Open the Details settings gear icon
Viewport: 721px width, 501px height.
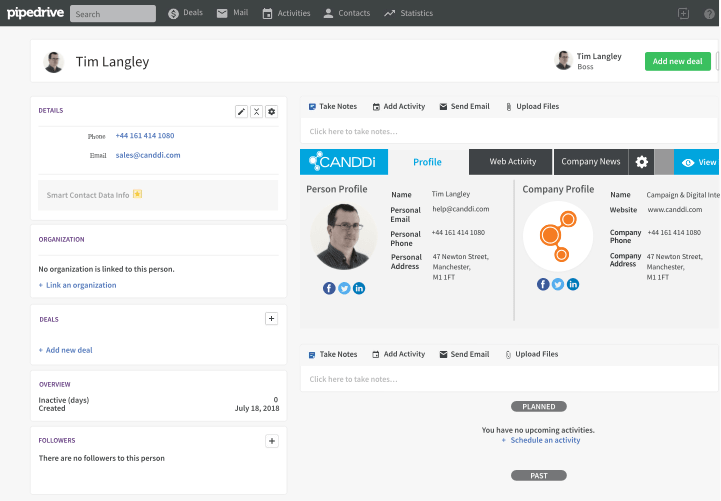pos(272,112)
